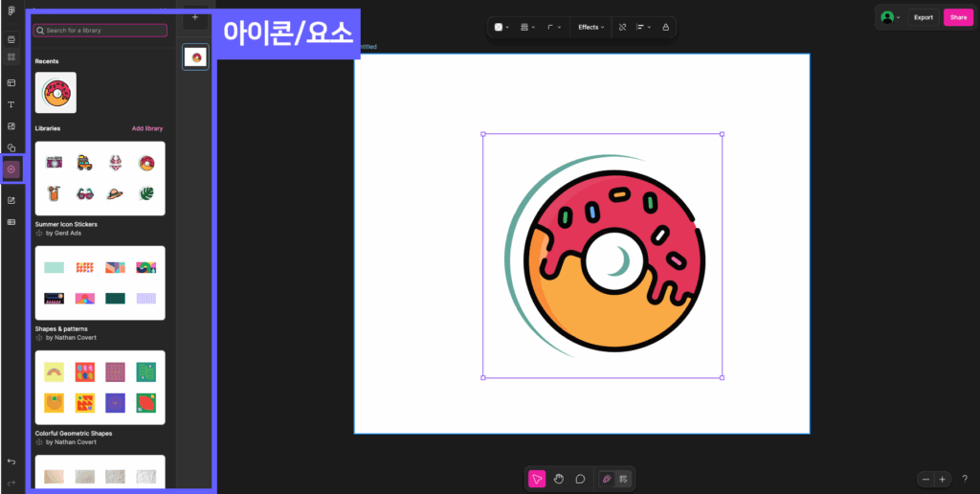Switch to the pink design mode toggle
980x494 pixels.
[606, 479]
